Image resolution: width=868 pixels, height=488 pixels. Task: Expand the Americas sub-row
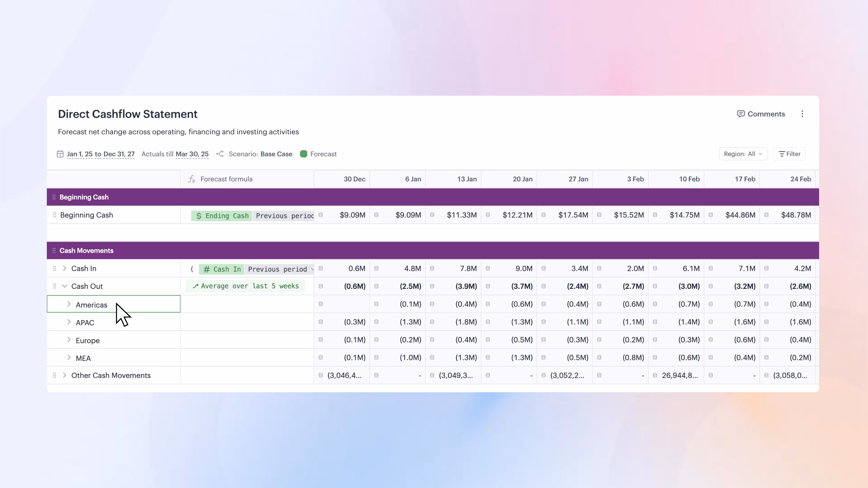coord(69,304)
